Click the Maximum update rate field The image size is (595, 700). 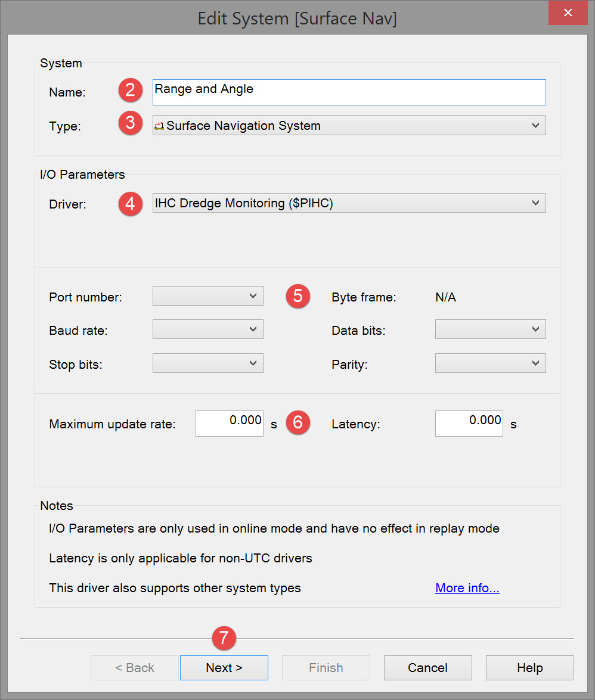pos(230,424)
